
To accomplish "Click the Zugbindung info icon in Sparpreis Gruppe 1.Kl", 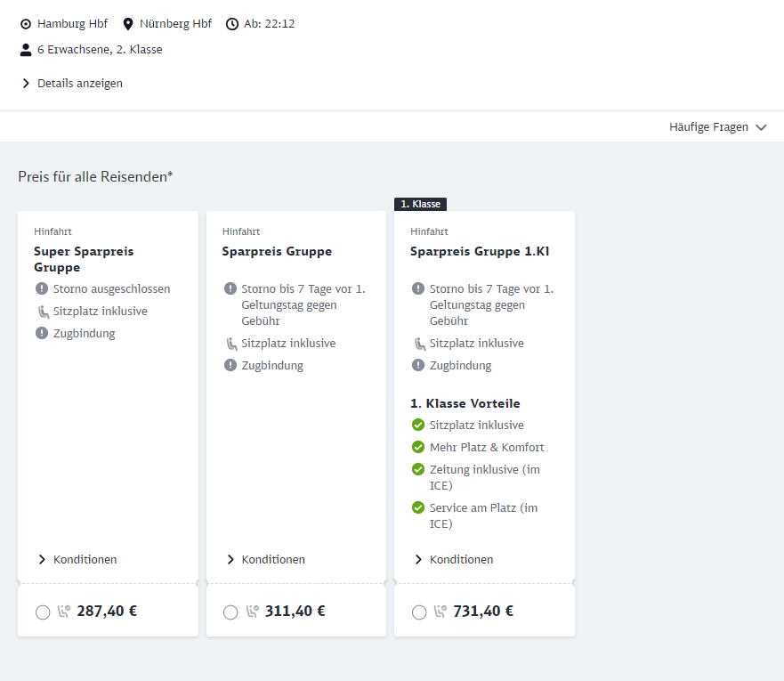I will tap(418, 365).
